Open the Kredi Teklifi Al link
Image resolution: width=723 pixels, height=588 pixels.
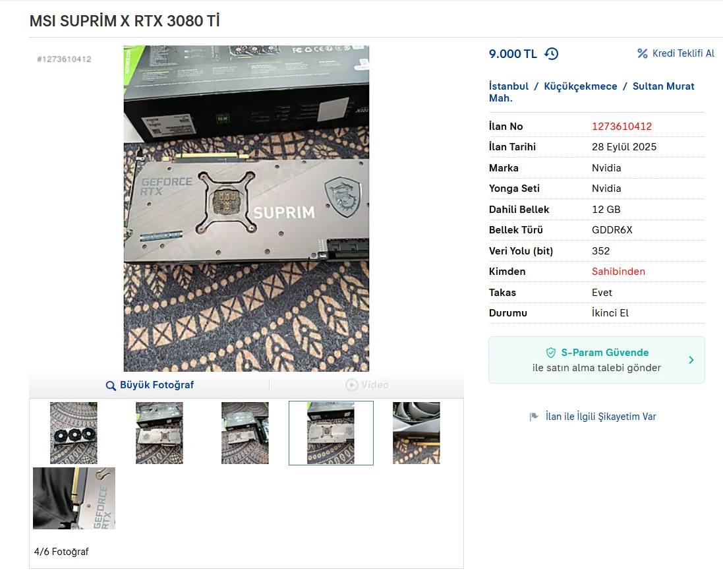pyautogui.click(x=683, y=53)
